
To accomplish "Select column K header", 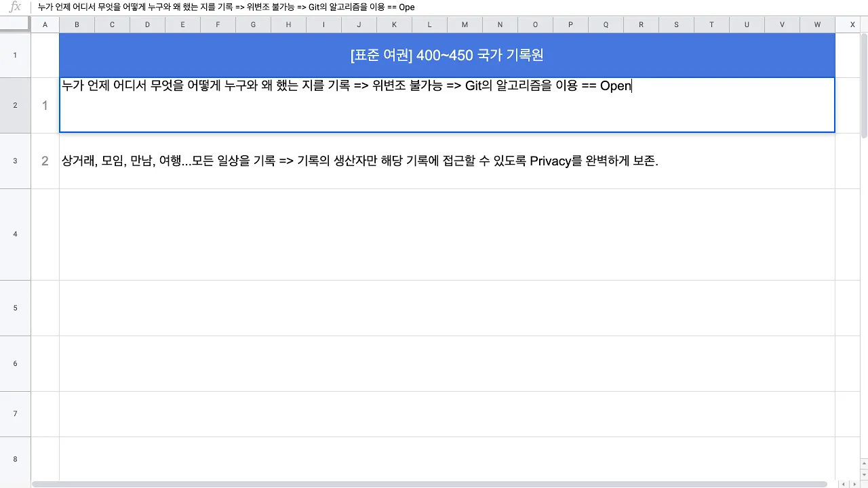I will (x=394, y=24).
